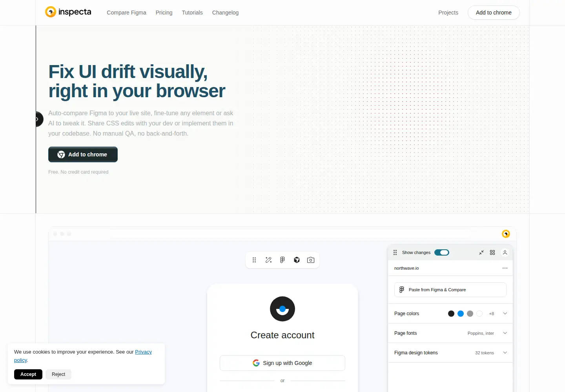This screenshot has width=565, height=392.
Task: Go to Pricing in the navigation
Action: pyautogui.click(x=164, y=13)
